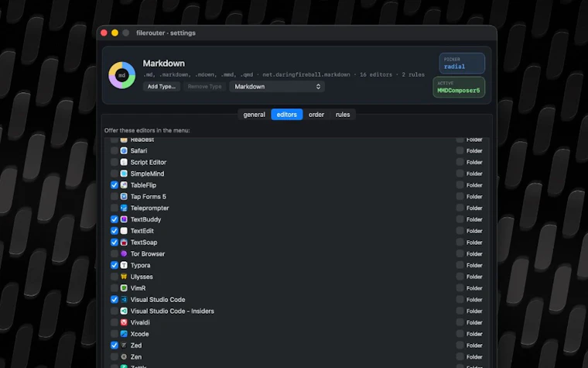Select the editors tab
Screen dimensions: 588x368
pyautogui.click(x=287, y=115)
